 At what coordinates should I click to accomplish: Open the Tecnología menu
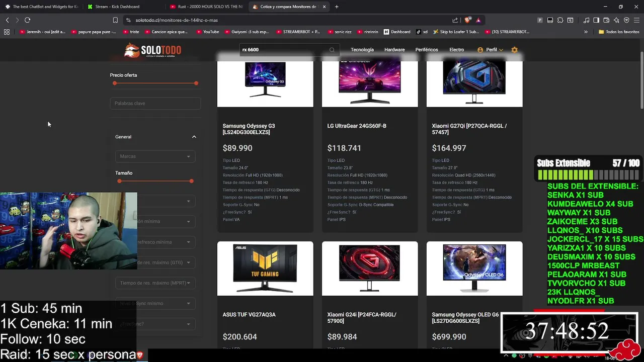pos(362,50)
